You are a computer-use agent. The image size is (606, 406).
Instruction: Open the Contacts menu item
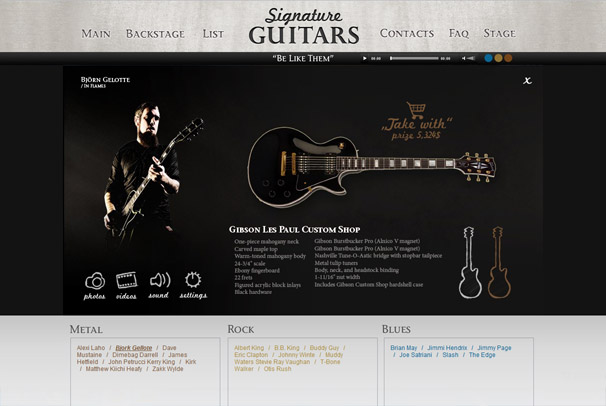coord(407,34)
